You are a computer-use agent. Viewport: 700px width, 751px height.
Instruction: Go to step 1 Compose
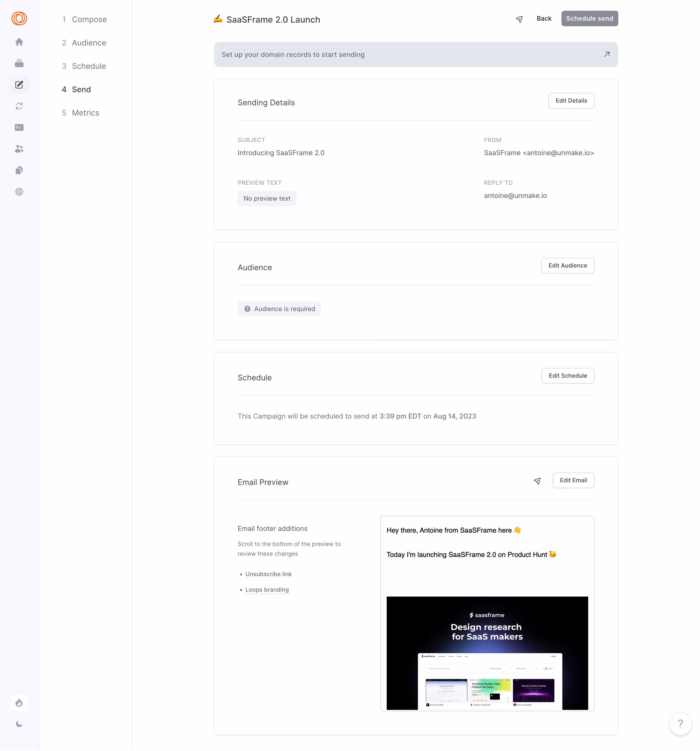click(x=84, y=19)
